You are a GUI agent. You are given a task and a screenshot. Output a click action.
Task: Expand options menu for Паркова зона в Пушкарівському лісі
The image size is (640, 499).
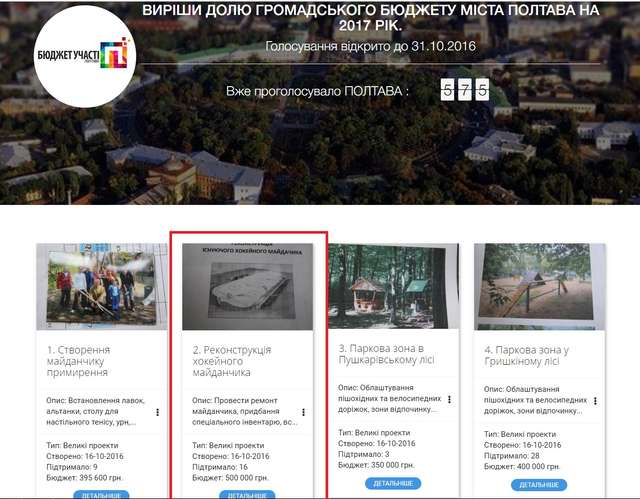pos(449,399)
